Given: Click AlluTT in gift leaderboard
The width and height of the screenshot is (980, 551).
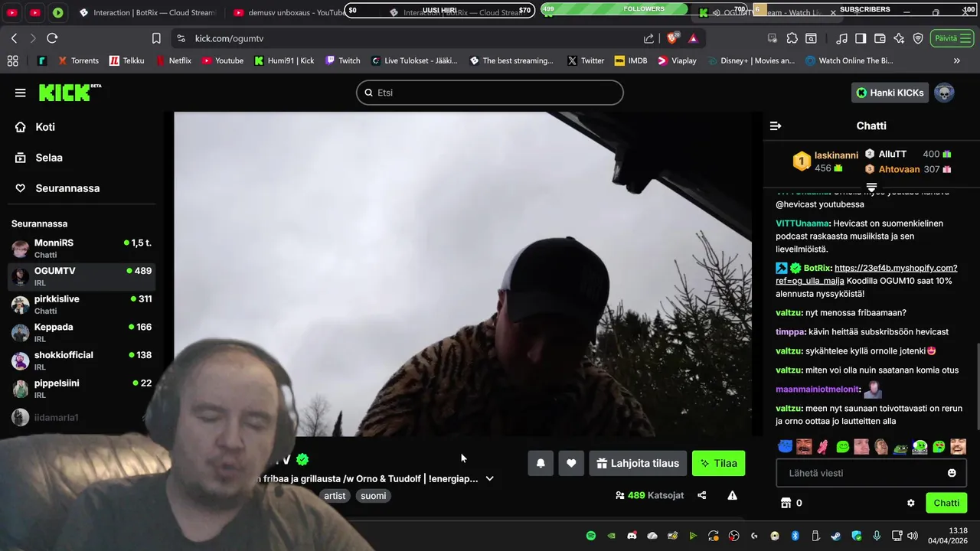Looking at the screenshot, I should 892,154.
